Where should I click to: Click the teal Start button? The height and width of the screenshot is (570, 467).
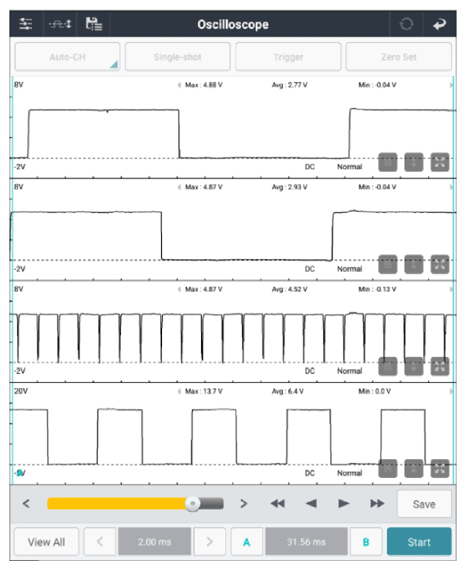click(x=419, y=542)
